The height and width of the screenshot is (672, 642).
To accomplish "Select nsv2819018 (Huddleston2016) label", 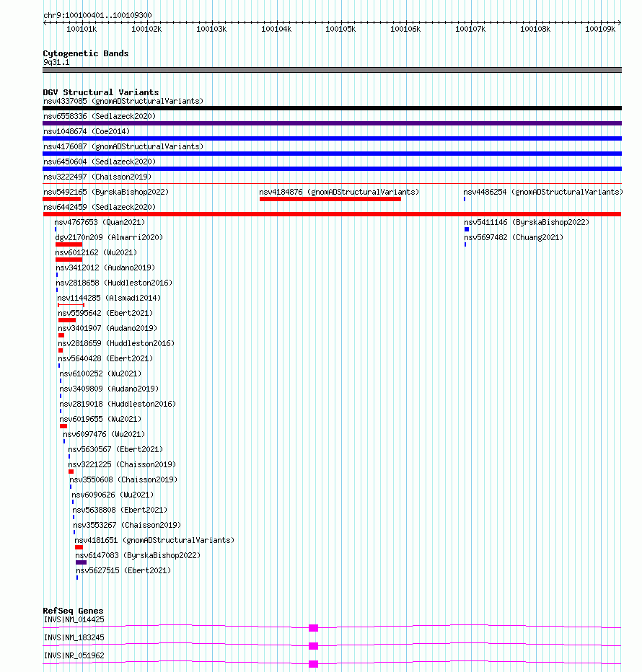I will pyautogui.click(x=118, y=404).
